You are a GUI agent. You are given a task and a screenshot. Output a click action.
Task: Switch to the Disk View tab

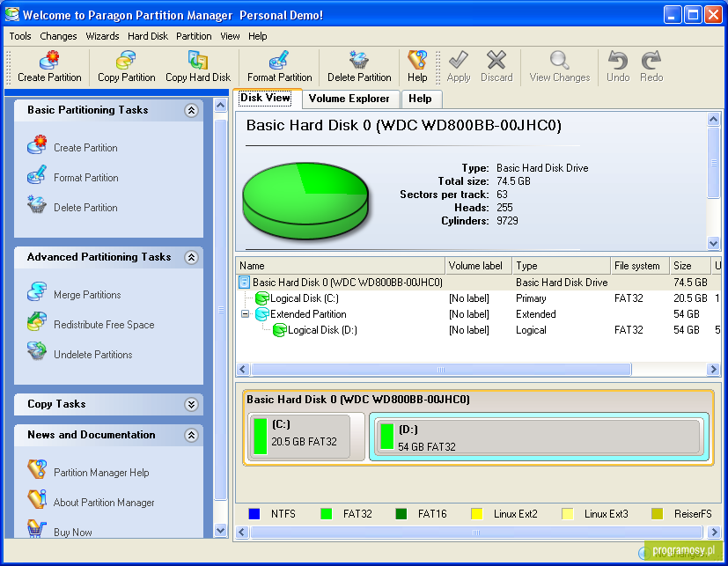pos(265,98)
